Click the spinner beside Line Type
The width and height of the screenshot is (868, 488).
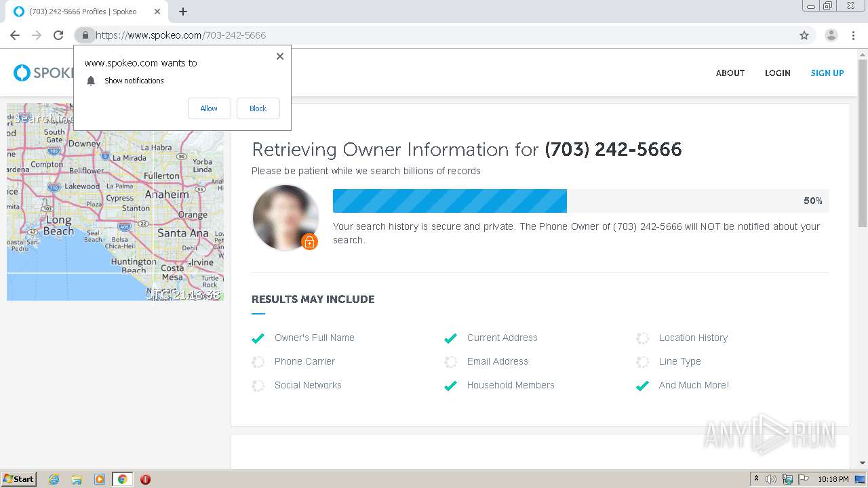click(x=642, y=362)
